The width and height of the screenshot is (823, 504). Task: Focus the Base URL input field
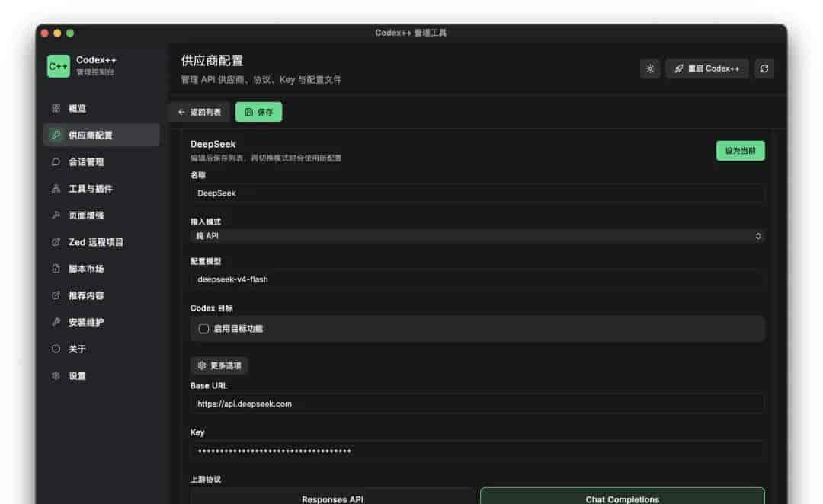477,404
